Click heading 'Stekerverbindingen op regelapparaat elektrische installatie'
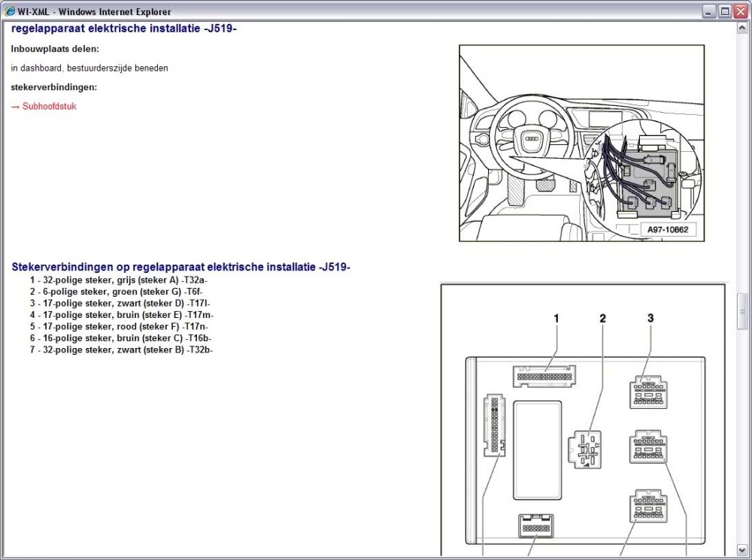The height and width of the screenshot is (560, 752). (180, 267)
